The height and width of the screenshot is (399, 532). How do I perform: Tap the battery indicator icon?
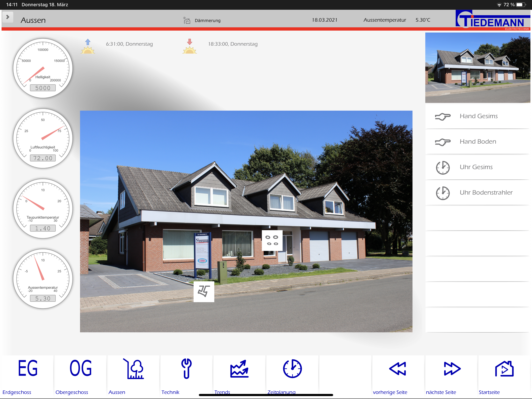click(x=521, y=5)
